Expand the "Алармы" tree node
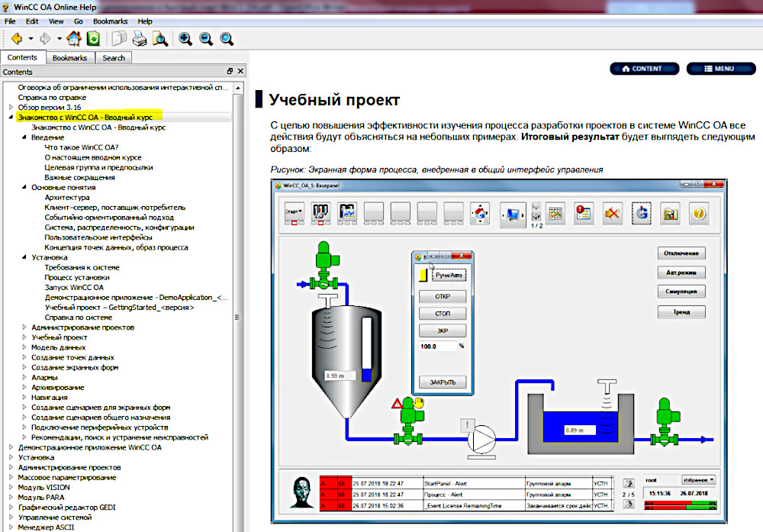 [24, 377]
